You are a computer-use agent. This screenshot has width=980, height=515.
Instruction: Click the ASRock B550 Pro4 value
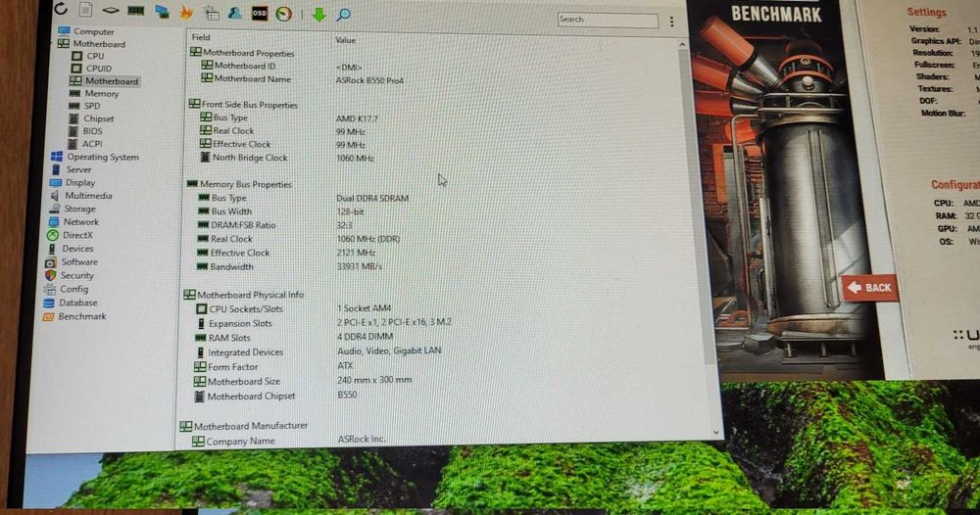[369, 80]
